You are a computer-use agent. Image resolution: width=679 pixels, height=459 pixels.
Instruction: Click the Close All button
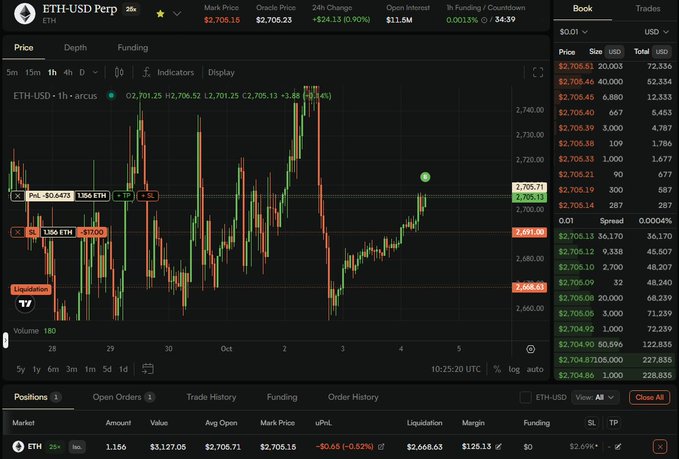649,397
